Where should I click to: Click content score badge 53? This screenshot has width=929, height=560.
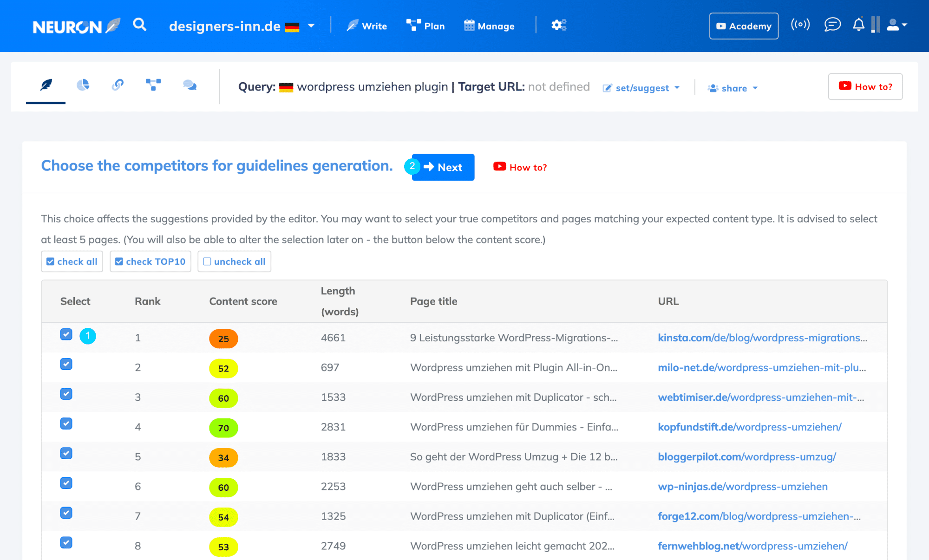pos(223,547)
